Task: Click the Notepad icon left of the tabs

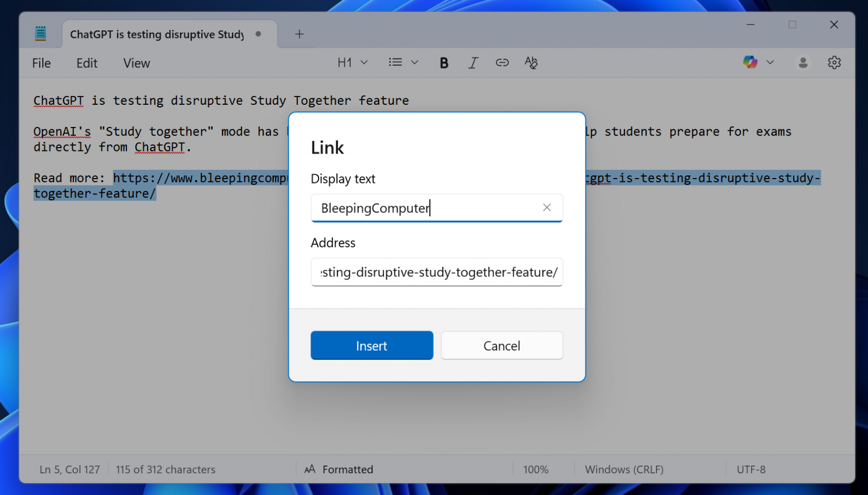Action: 40,33
